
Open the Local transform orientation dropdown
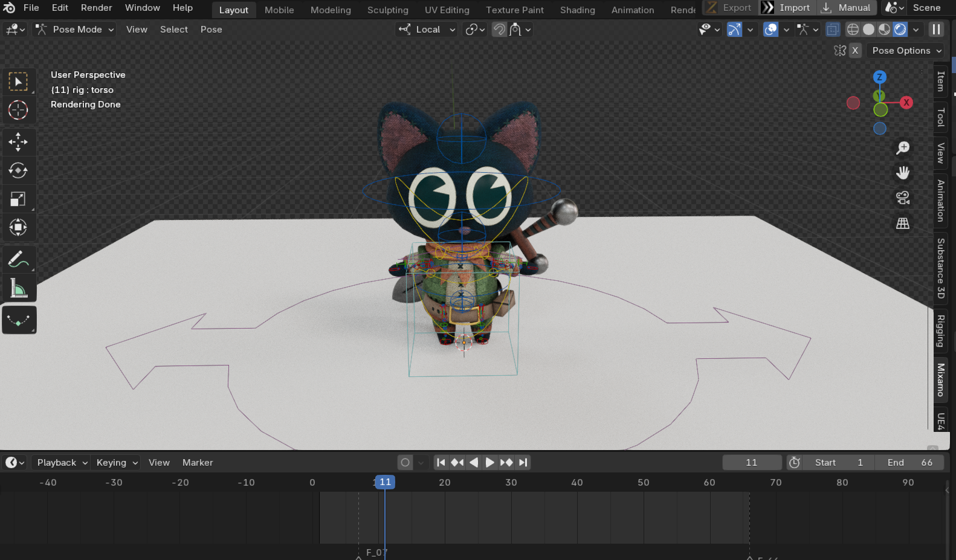(x=427, y=30)
